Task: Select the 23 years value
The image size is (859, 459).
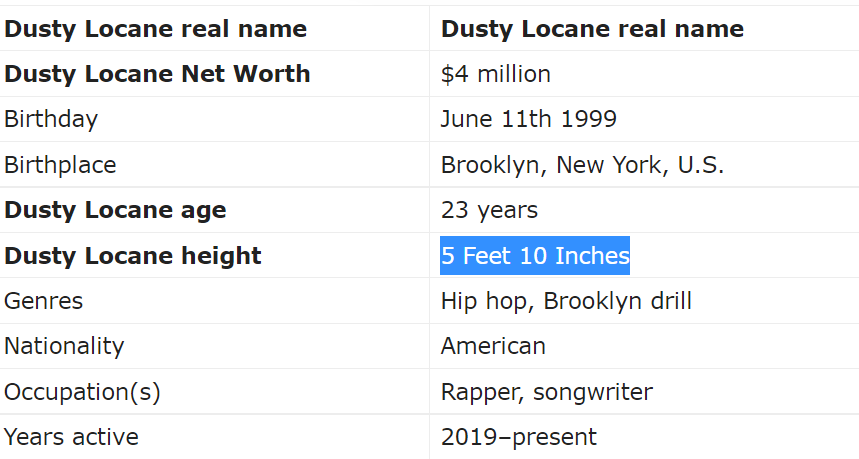Action: coord(489,210)
